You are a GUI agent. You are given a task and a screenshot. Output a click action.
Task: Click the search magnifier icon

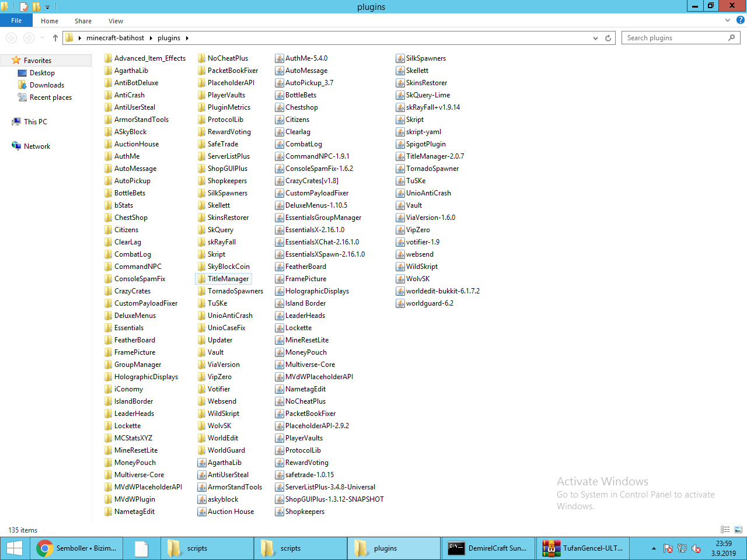pos(731,38)
